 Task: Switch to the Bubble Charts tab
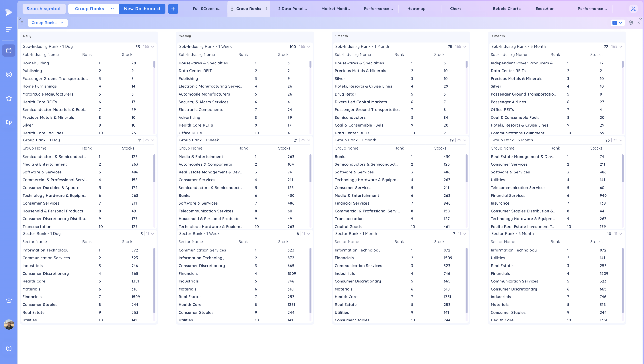[x=507, y=9]
